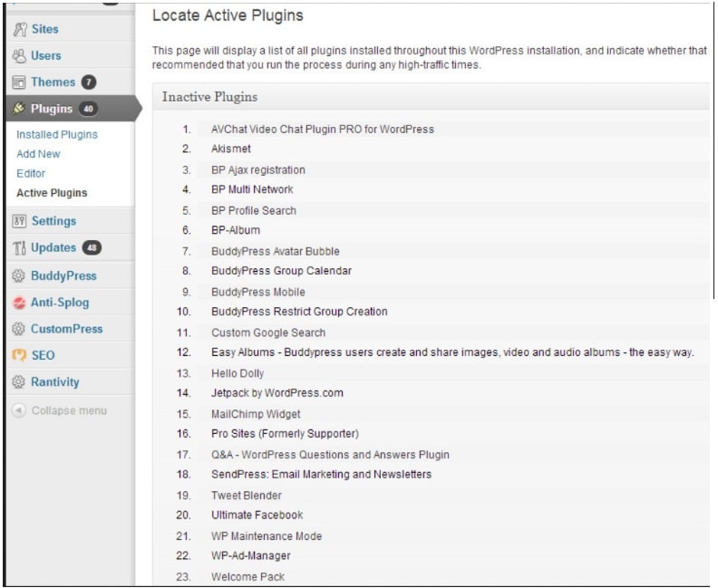This screenshot has width=718, height=588.
Task: Click the Themes count badge 7
Action: coord(89,82)
